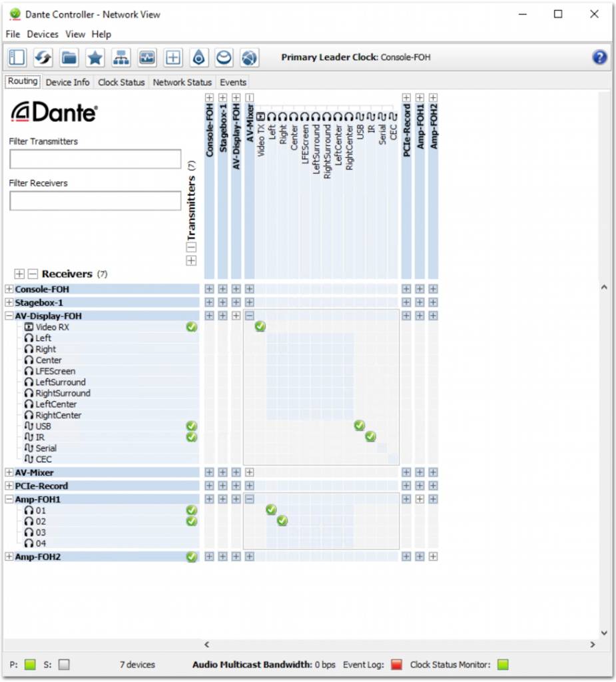Expand the AV-Mixer receiver row
The image size is (616, 682).
[x=9, y=472]
